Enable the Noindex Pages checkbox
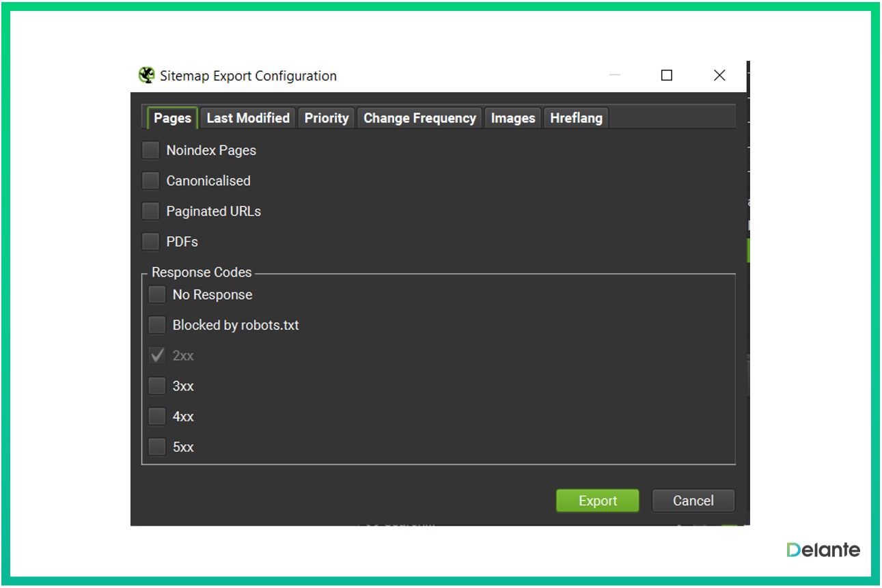This screenshot has height=588, width=882. [150, 150]
